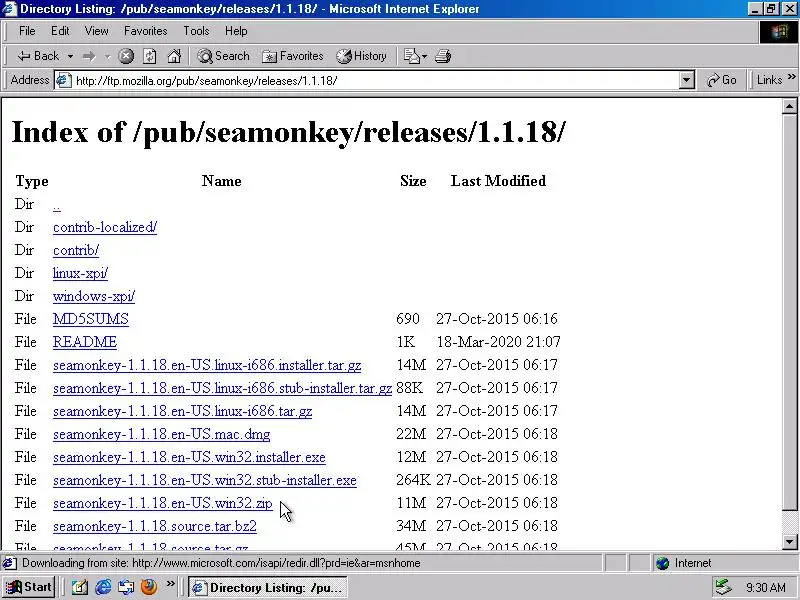Open the Favorites menu

pyautogui.click(x=145, y=31)
